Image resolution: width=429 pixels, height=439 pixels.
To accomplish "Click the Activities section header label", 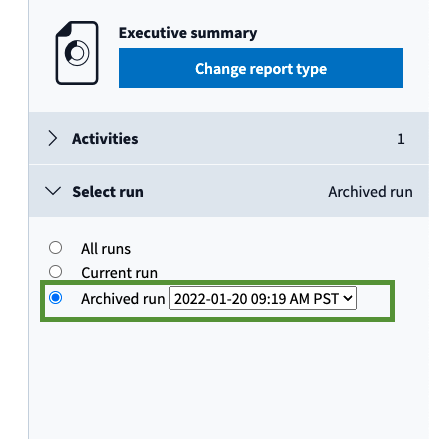I will (105, 139).
